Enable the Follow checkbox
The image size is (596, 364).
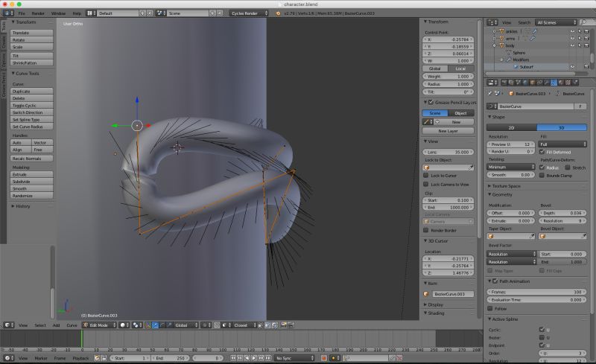click(x=490, y=308)
